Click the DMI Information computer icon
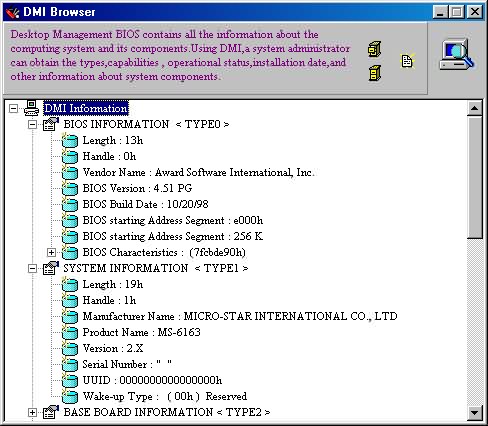488x426 pixels. click(x=31, y=108)
